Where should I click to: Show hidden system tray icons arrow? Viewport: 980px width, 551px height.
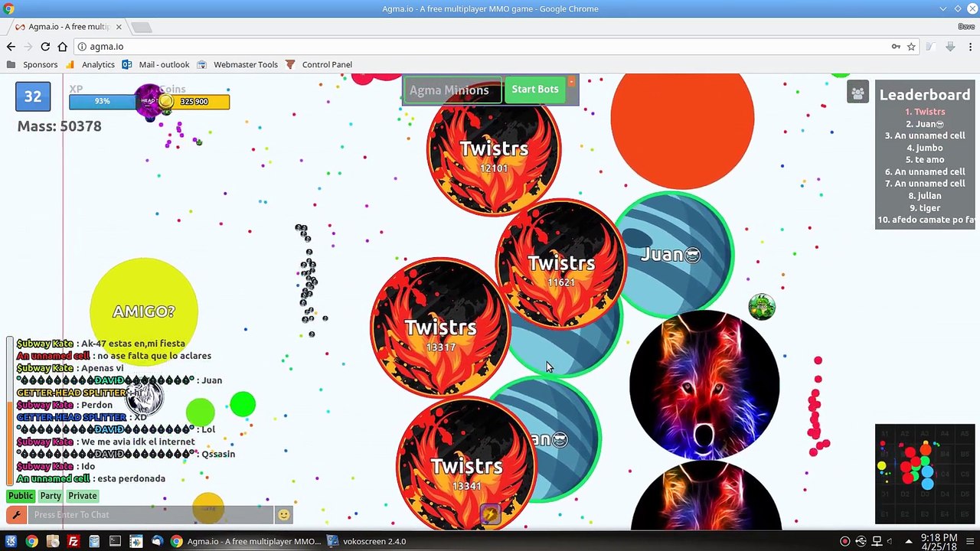909,541
